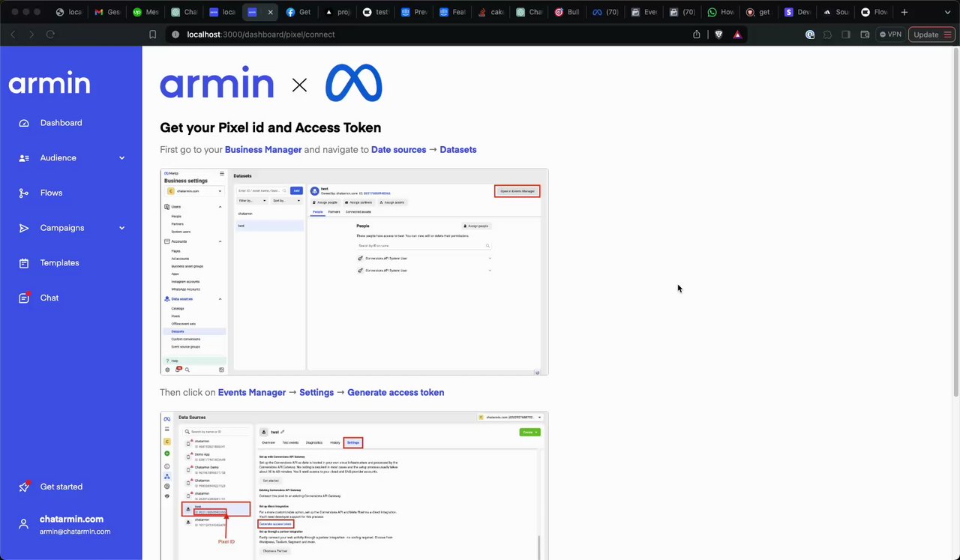Click the Flows branch icon
This screenshot has width=960, height=560.
click(x=24, y=193)
